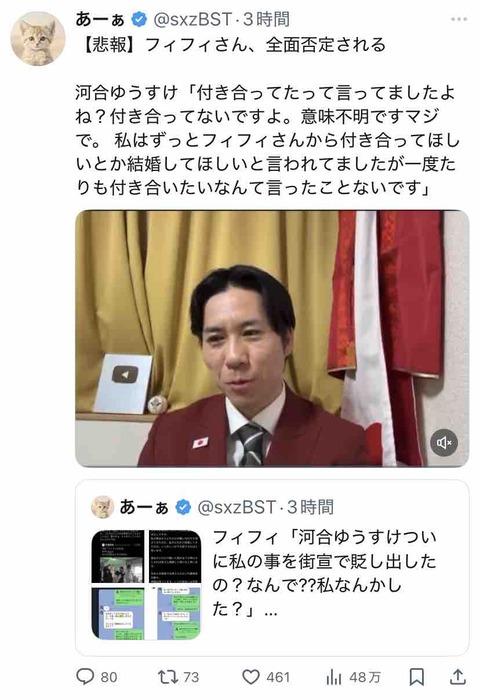
Task: Open the cat profile avatar at top
Action: point(38,39)
